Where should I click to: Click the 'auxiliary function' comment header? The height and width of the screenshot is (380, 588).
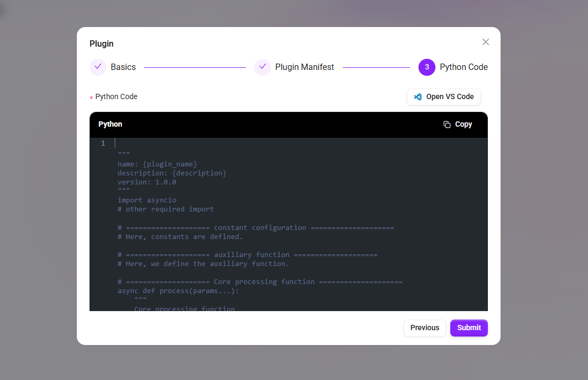pos(247,255)
